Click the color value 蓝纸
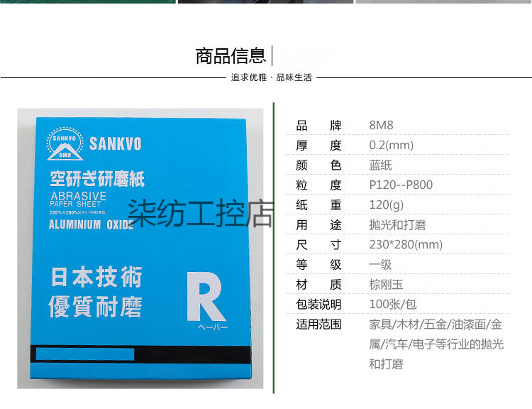 pos(380,165)
